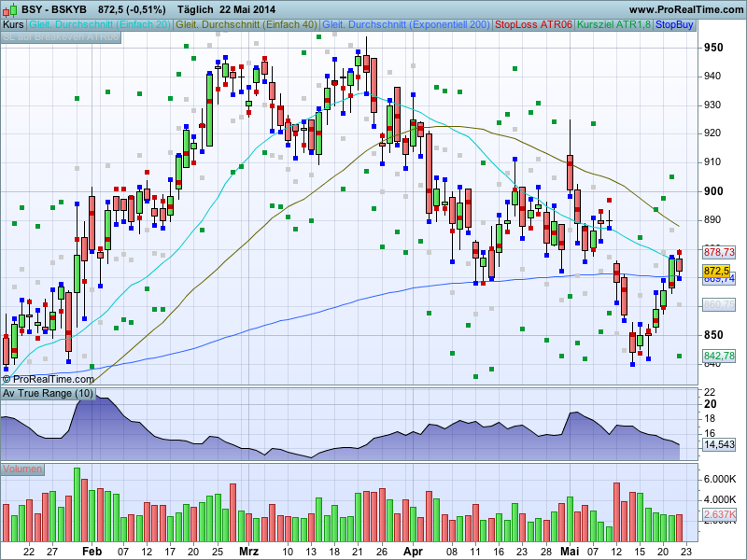The height and width of the screenshot is (560, 747).
Task: Click the 872,5 (-0,51%) quote text
Action: pos(132,9)
